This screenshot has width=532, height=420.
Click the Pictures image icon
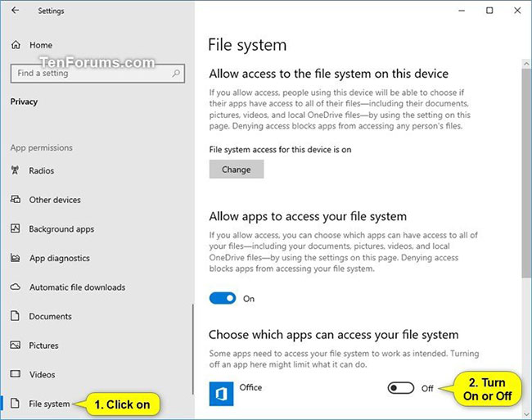click(16, 345)
